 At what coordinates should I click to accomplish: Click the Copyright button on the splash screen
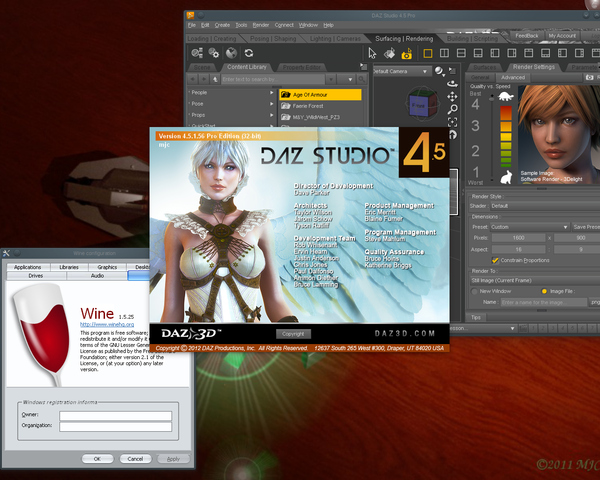click(293, 334)
